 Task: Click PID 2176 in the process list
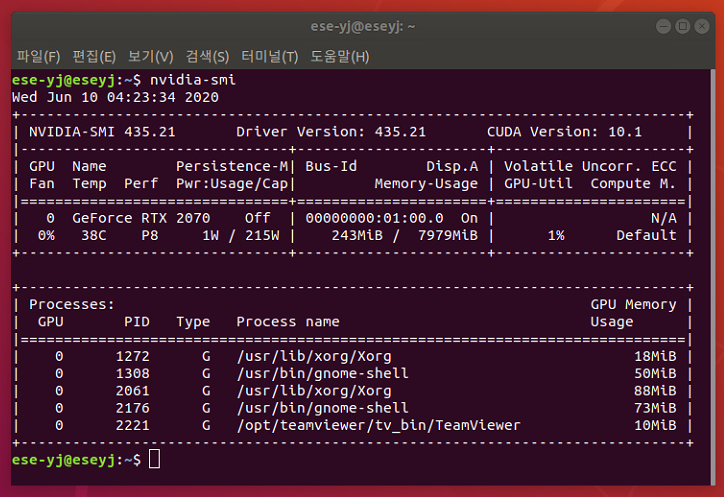coord(133,408)
